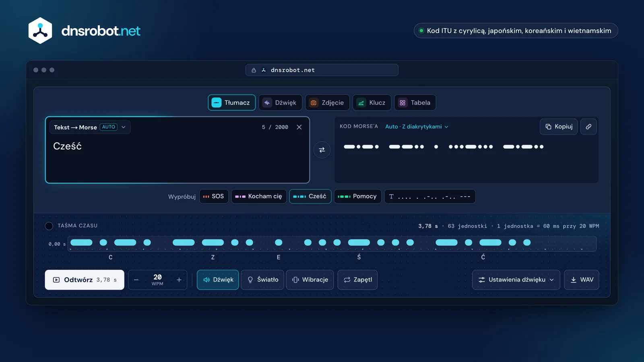Image resolution: width=644 pixels, height=362 pixels.
Task: Open the Tabela tab
Action: click(415, 103)
